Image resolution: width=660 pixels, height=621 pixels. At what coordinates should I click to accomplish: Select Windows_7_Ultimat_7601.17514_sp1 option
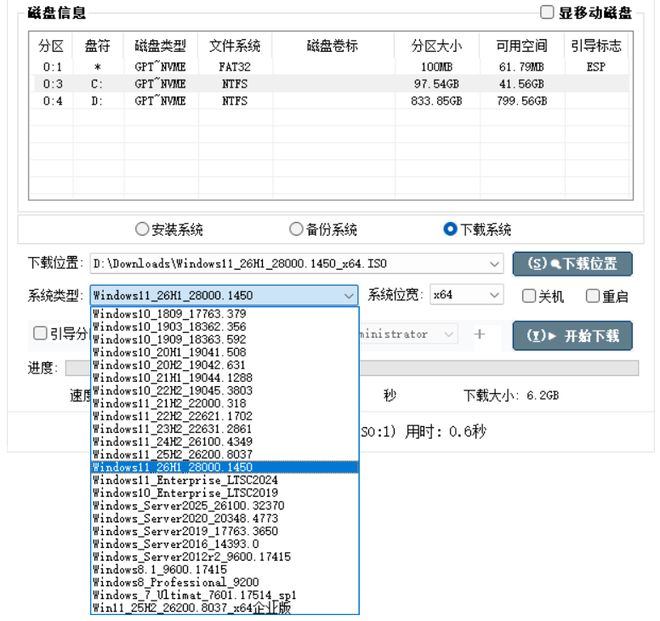point(225,595)
